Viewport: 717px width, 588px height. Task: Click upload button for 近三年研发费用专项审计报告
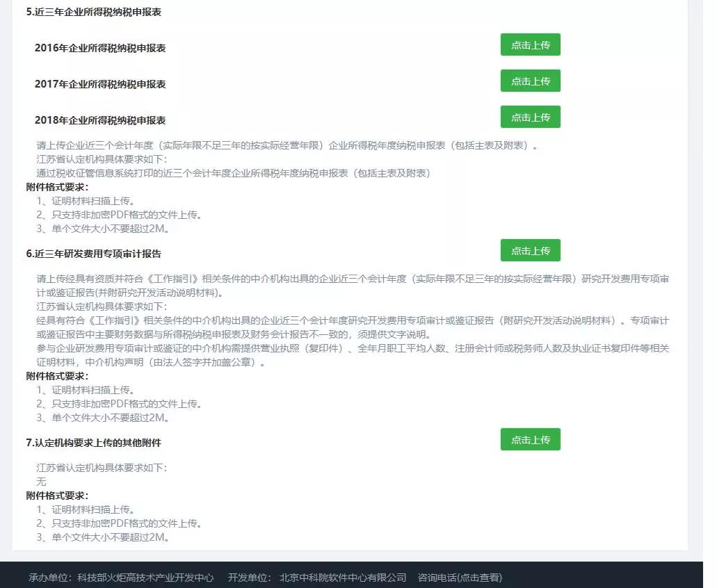pyautogui.click(x=531, y=250)
